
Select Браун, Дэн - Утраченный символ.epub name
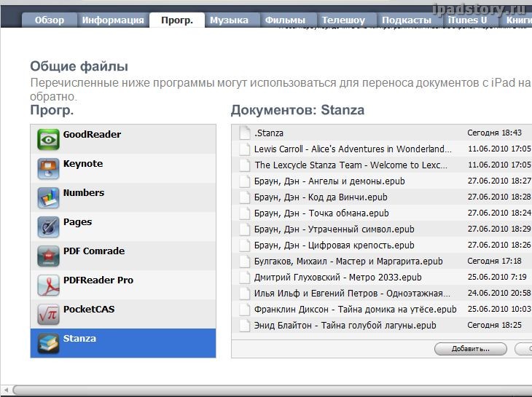tap(335, 229)
